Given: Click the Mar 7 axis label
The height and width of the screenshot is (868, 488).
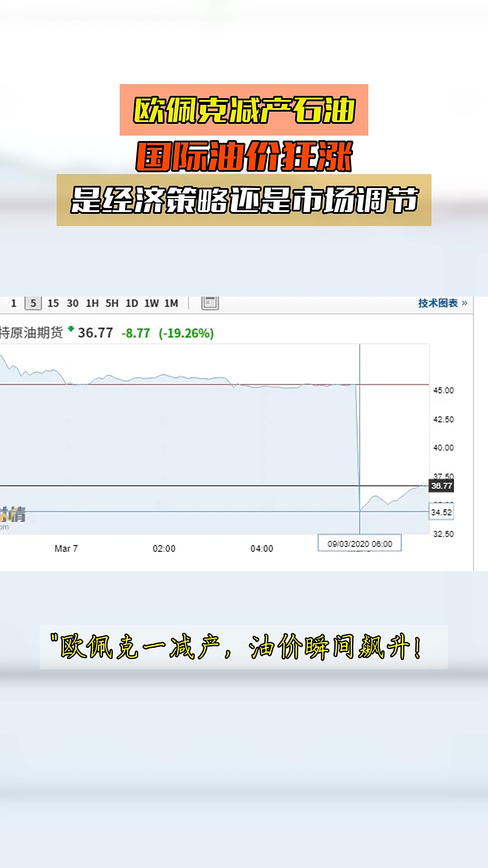Looking at the screenshot, I should pyautogui.click(x=66, y=548).
